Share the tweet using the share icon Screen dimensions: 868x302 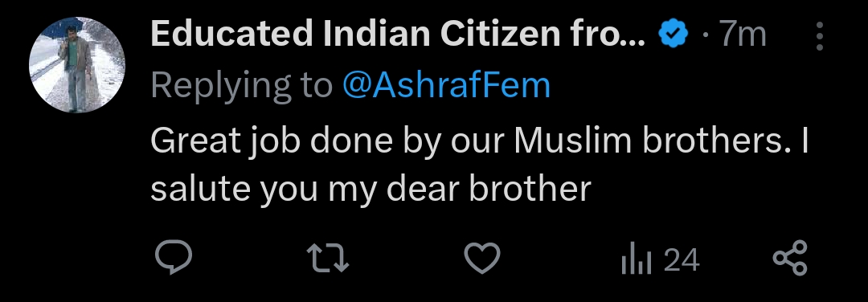point(790,258)
